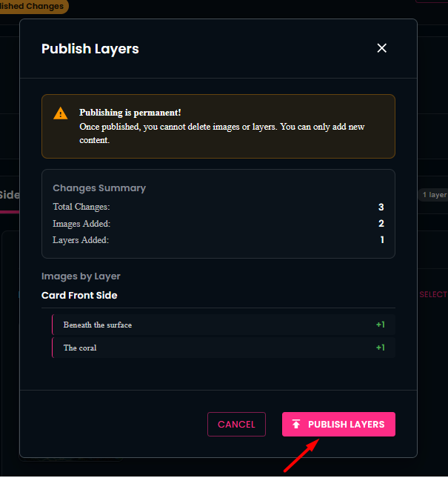448x478 pixels.
Task: Close the Publish Layers dialog with X
Action: [x=382, y=48]
